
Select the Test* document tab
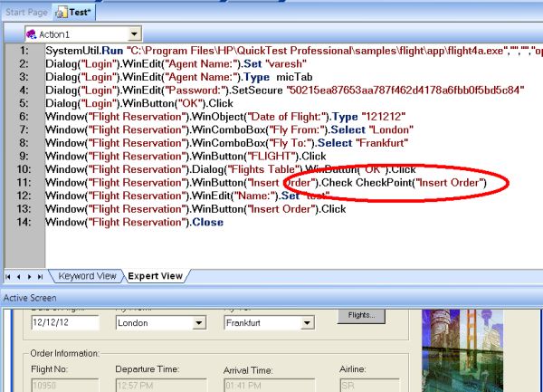[x=74, y=13]
